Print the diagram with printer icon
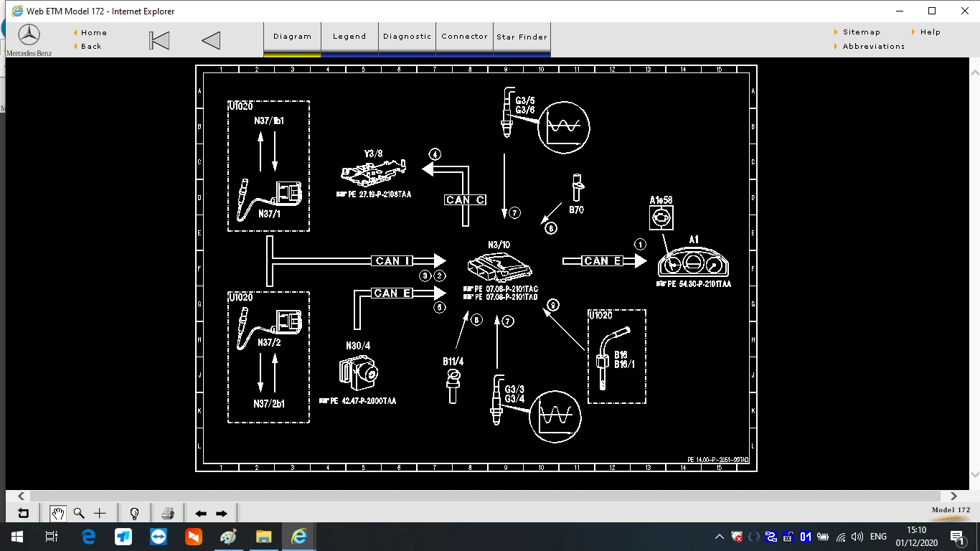Viewport: 980px width, 551px height. pos(168,513)
